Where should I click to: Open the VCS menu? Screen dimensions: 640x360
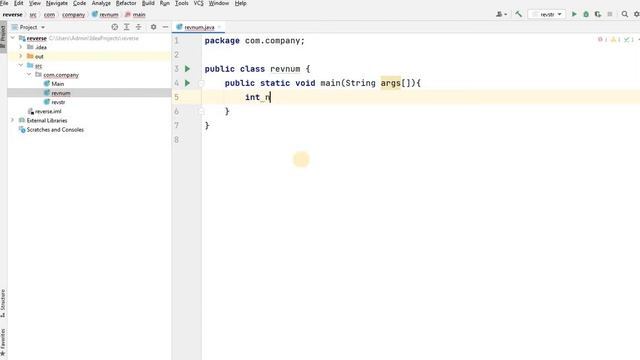pos(198,3)
